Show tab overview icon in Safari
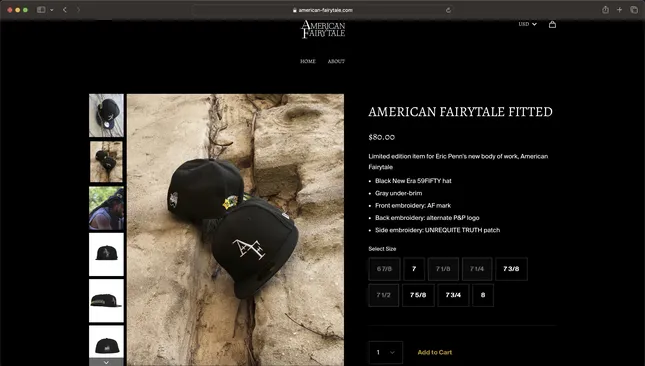Viewport: 645px width, 366px height. pyautogui.click(x=634, y=10)
